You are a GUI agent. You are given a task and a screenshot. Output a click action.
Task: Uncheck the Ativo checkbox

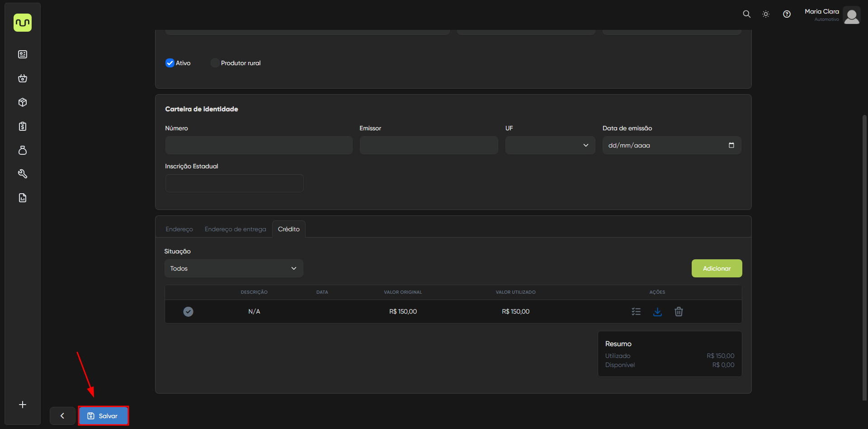pos(170,63)
